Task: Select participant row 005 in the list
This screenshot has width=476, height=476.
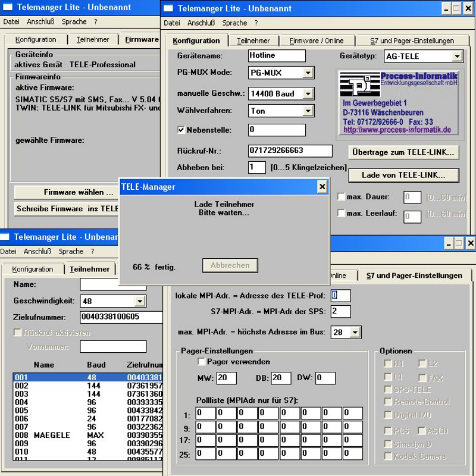Action: (x=88, y=410)
